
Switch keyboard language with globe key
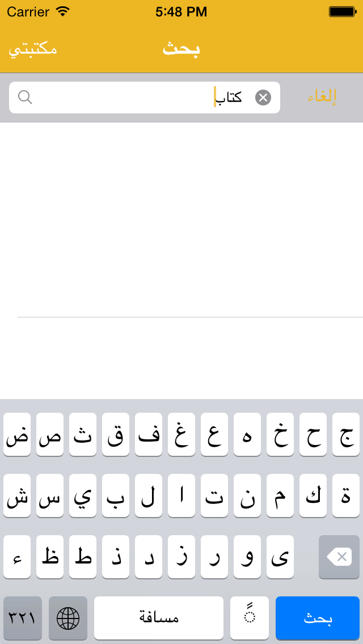pyautogui.click(x=68, y=618)
